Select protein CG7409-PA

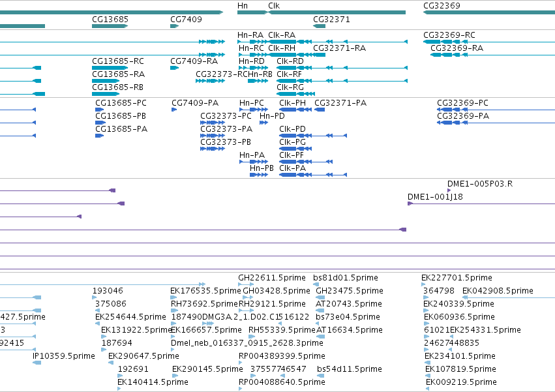pyautogui.click(x=195, y=103)
